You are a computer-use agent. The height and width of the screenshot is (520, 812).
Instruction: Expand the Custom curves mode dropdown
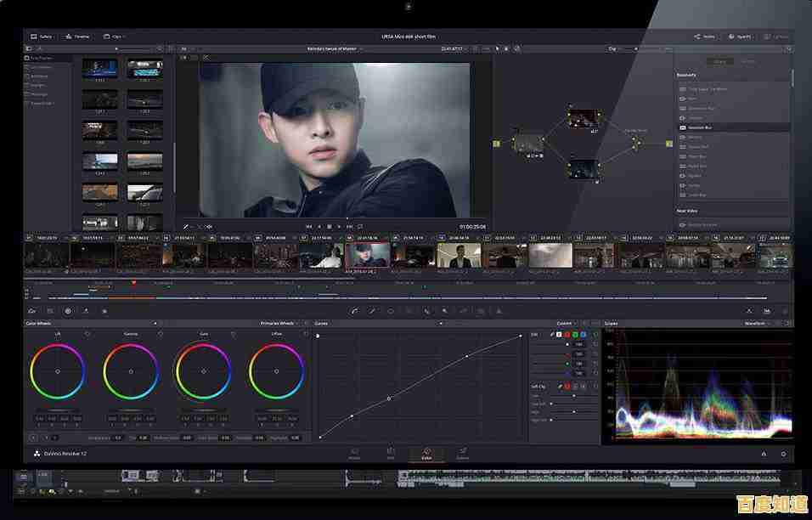567,324
